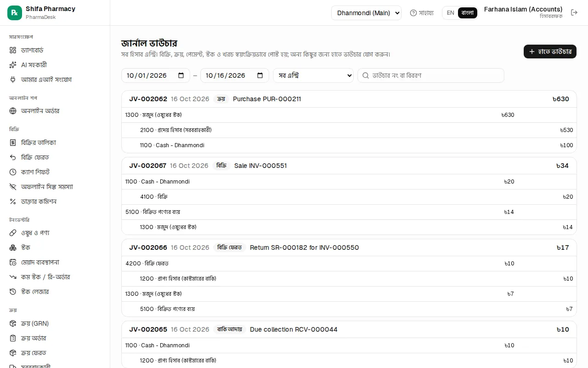Open ক্রয় অর্ডার in the sidebar
The height and width of the screenshot is (368, 588).
coord(55,338)
